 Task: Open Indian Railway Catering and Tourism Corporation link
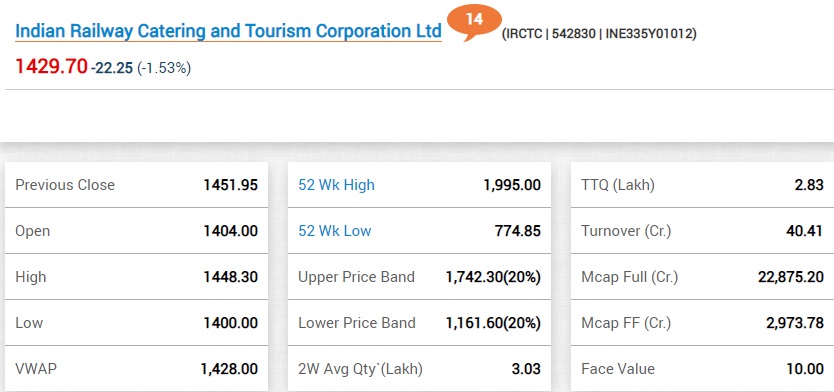[x=228, y=31]
